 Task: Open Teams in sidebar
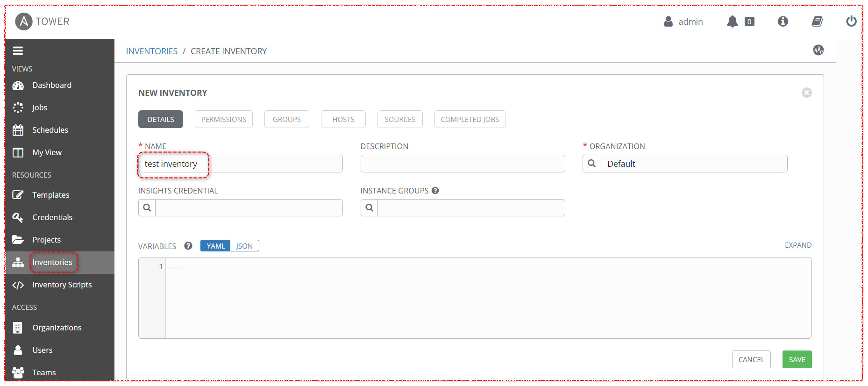[x=44, y=372]
